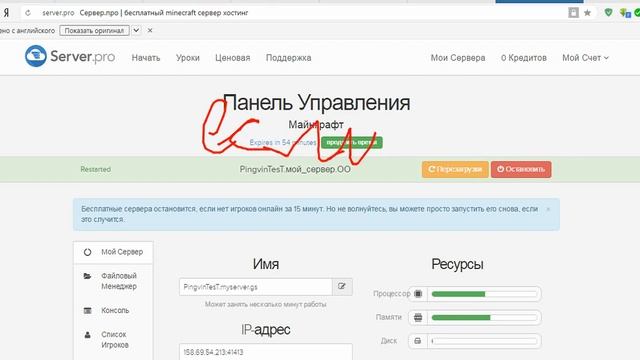The image size is (640, 360).
Task: Open the Yandex Я browser icon
Action: point(7,13)
